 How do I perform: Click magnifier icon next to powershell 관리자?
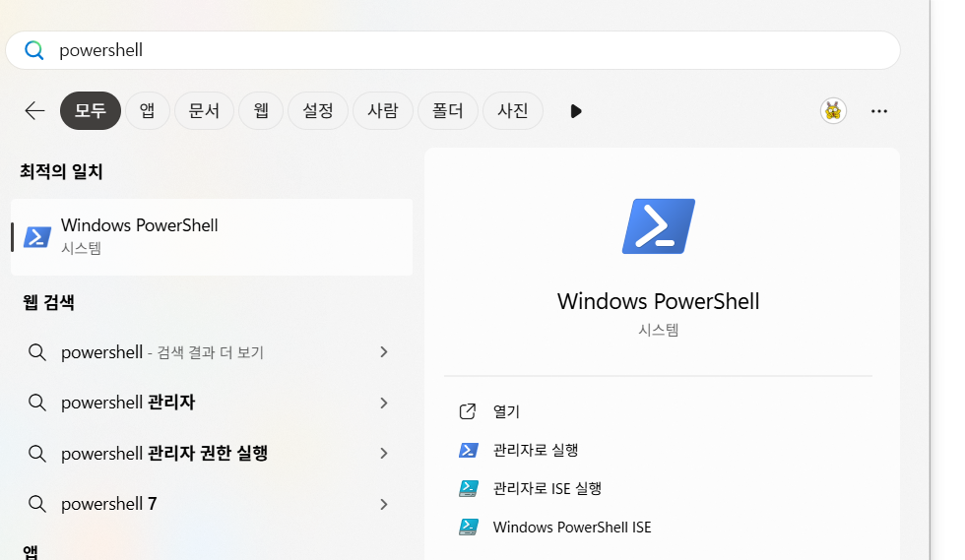[37, 403]
